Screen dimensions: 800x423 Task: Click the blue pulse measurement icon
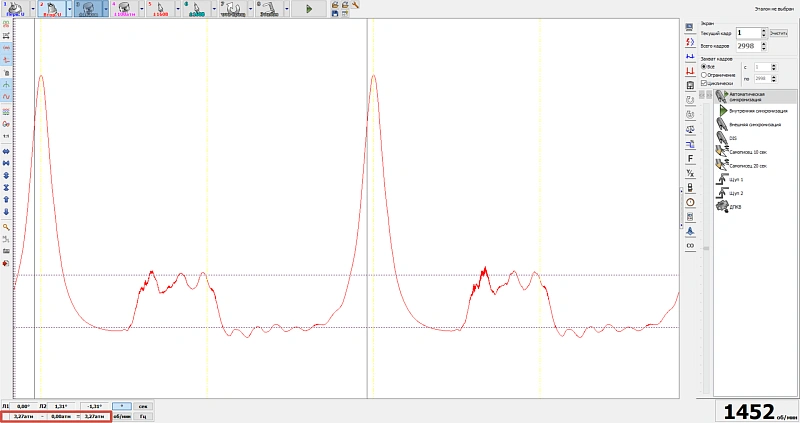(690, 56)
